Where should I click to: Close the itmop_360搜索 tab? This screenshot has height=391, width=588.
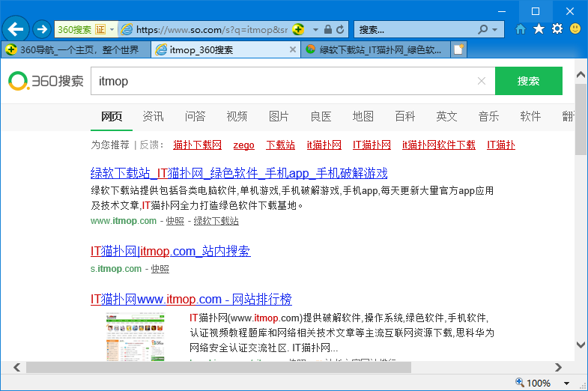(x=293, y=49)
